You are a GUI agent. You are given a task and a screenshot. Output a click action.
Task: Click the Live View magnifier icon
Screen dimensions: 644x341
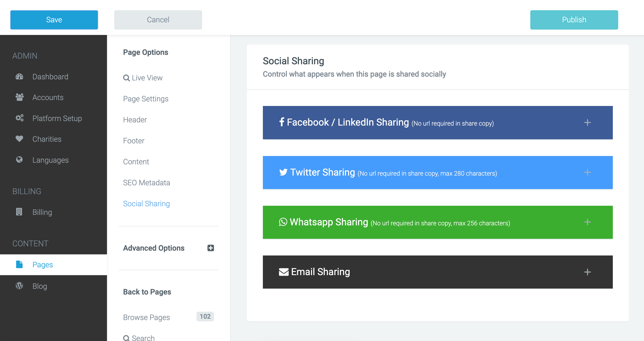[126, 78]
